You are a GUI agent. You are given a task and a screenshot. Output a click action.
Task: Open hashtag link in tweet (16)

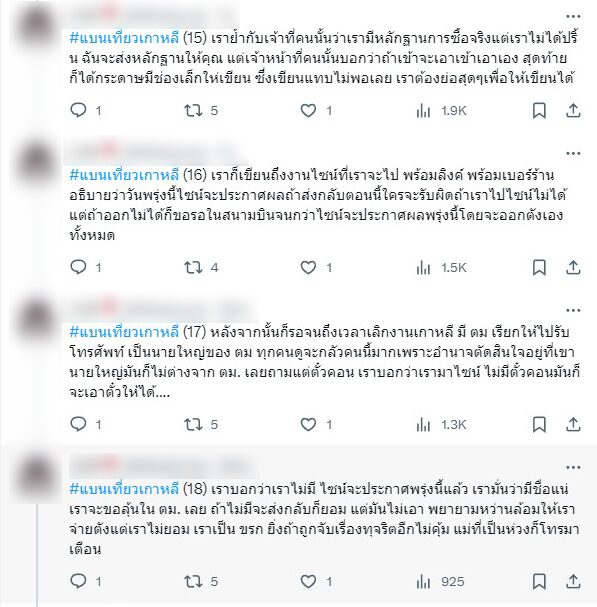tap(124, 175)
